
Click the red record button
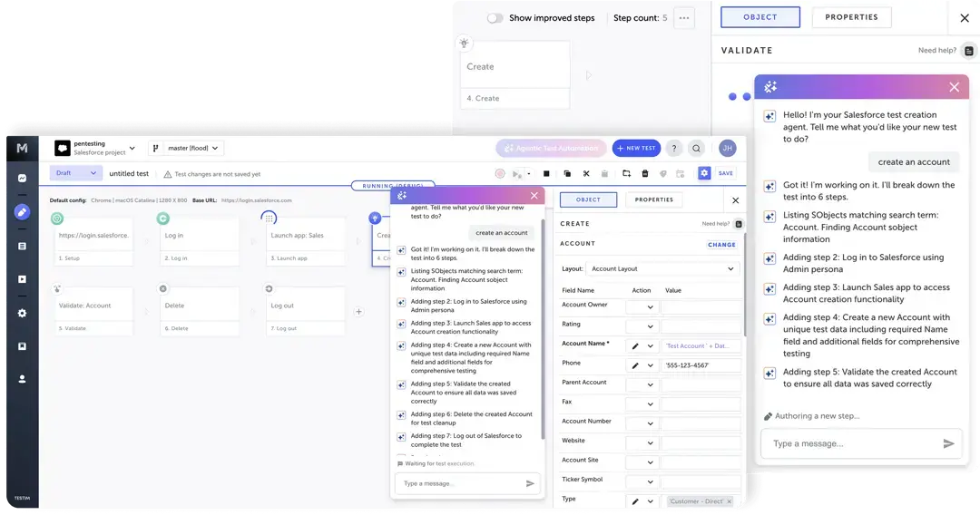click(x=500, y=173)
